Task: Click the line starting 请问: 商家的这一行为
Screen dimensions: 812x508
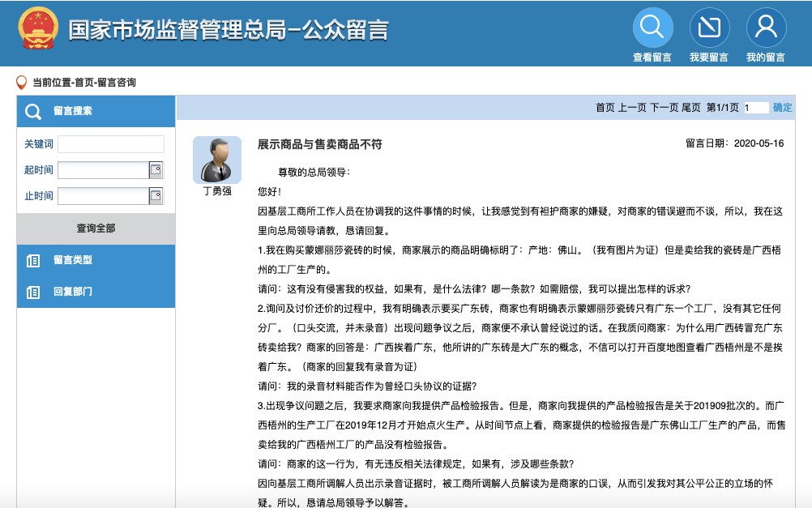Action: pos(416,464)
